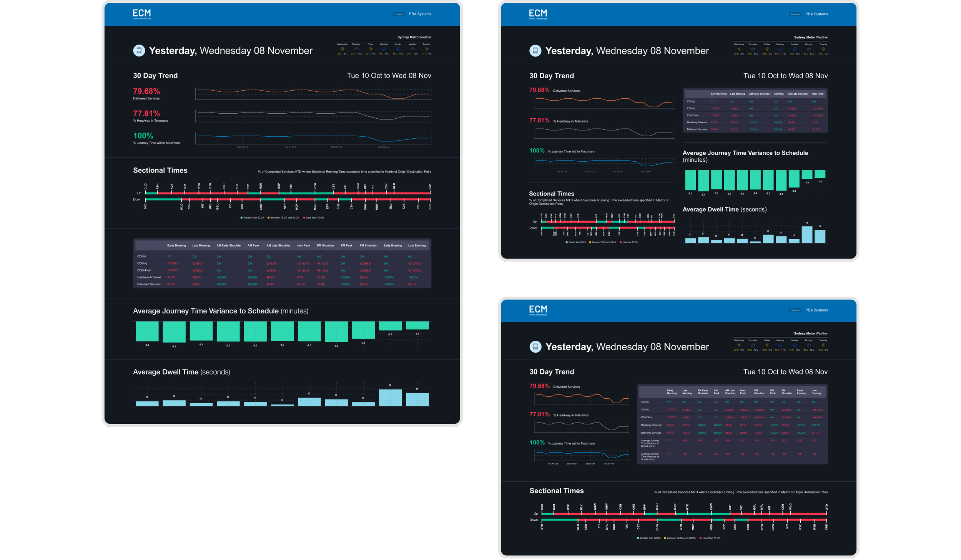Image resolution: width=961 pixels, height=560 pixels.
Task: Click Tuesday's sun icon in bottom-right panel
Action: [x=823, y=345]
